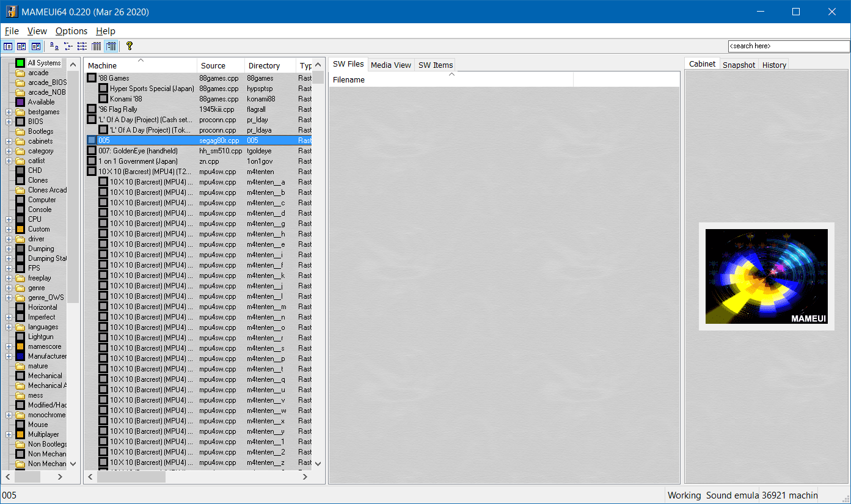Expand the bestgames tree node
This screenshot has width=851, height=504.
[9, 112]
